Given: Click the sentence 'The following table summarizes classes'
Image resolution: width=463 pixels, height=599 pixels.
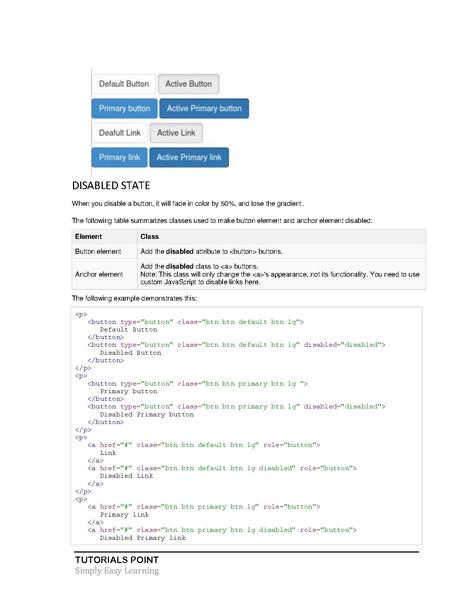Looking at the screenshot, I should click(x=222, y=220).
